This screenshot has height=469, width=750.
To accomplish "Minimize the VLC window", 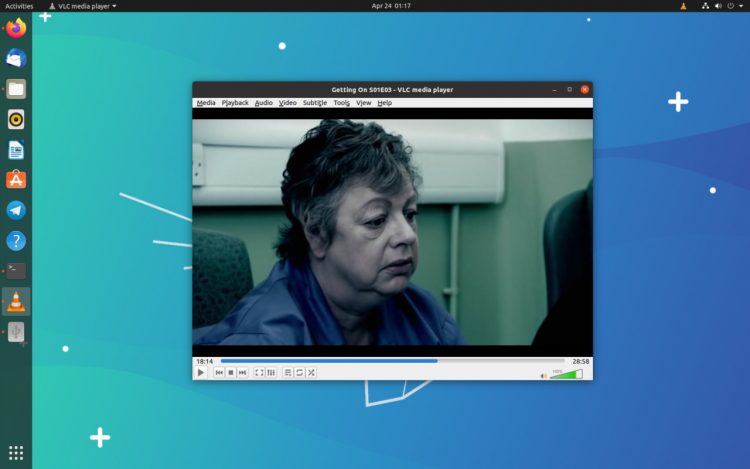I will pos(554,90).
